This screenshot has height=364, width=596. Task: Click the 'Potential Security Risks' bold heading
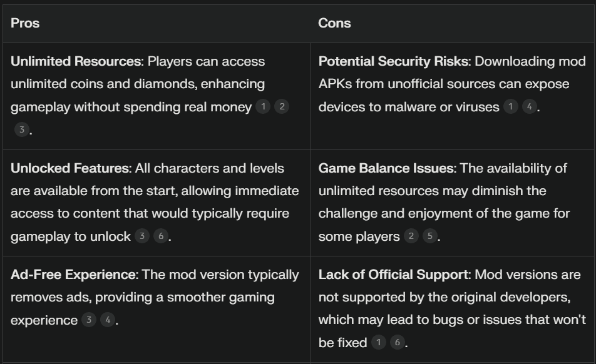point(393,61)
